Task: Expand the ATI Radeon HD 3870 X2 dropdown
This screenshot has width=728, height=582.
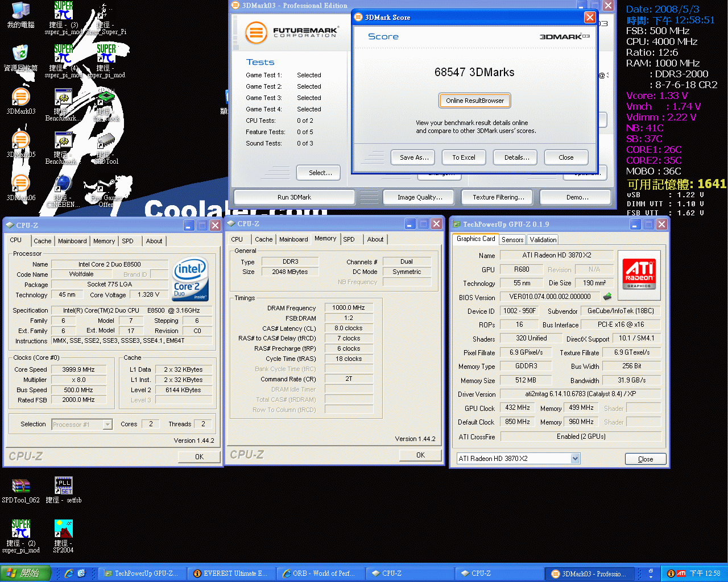Action: pos(575,459)
